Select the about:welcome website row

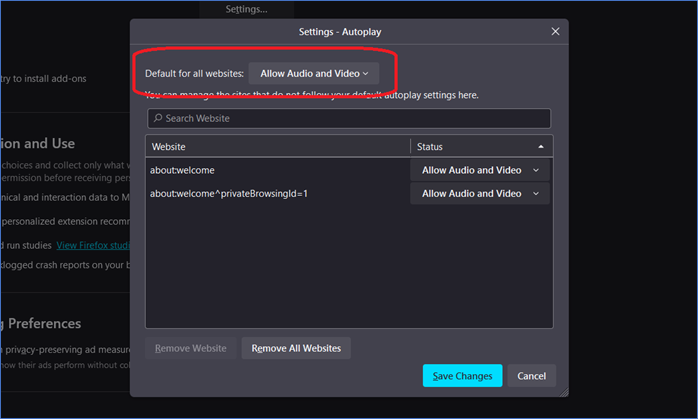[x=270, y=170]
